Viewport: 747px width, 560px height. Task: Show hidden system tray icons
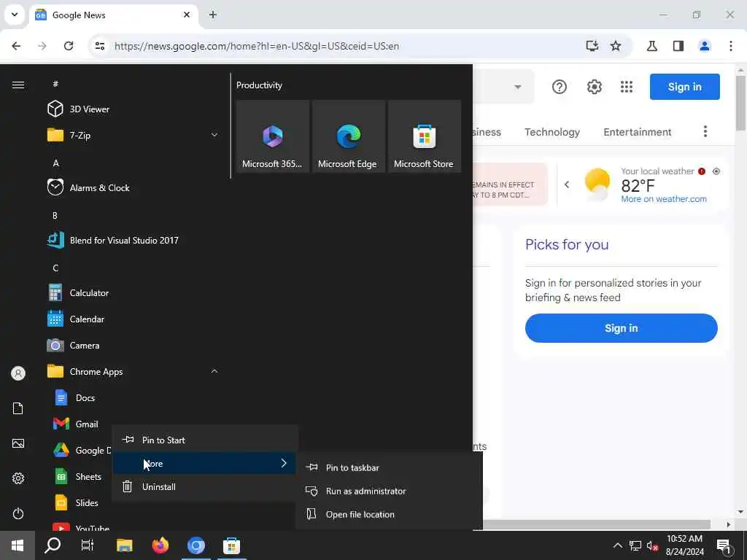click(x=617, y=545)
